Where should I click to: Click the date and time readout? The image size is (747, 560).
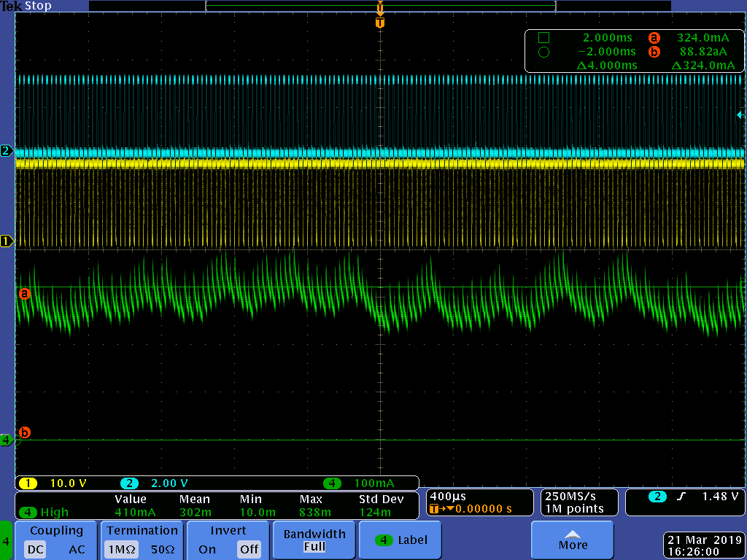[704, 546]
